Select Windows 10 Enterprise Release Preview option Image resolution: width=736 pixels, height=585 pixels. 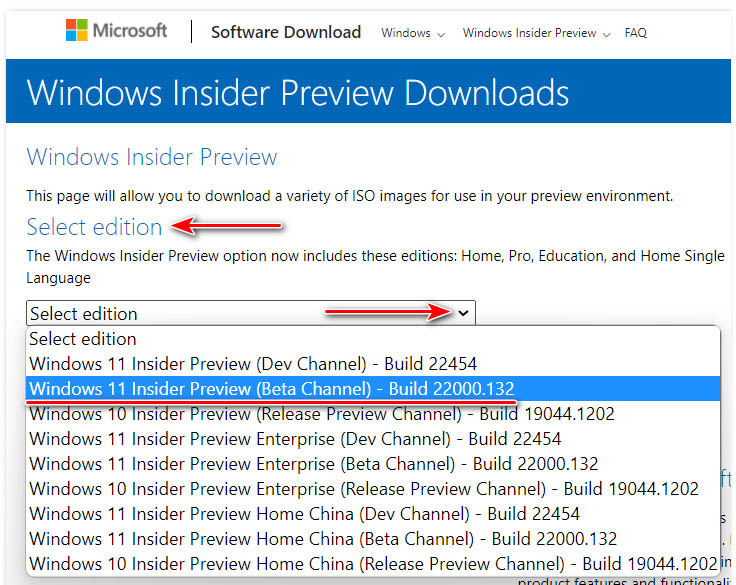(x=373, y=488)
